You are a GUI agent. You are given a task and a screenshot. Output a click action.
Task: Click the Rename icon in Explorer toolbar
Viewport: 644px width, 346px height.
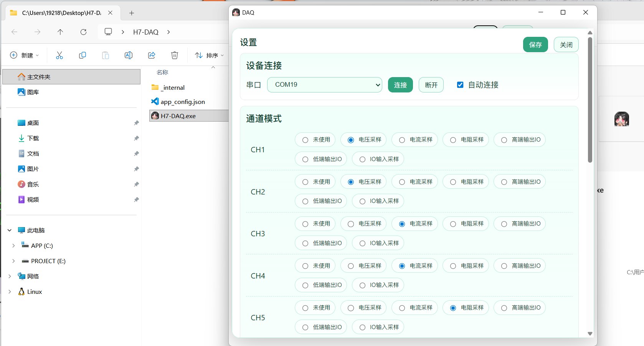(x=129, y=55)
